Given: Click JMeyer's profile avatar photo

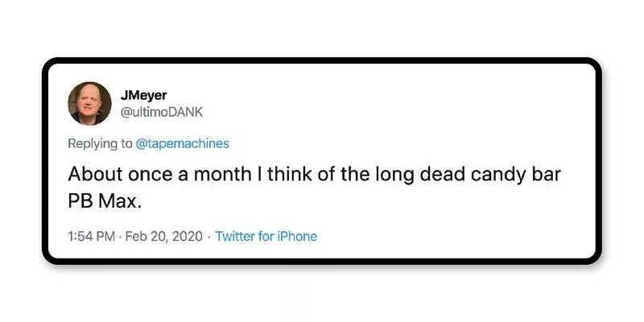Looking at the screenshot, I should pos(90,102).
